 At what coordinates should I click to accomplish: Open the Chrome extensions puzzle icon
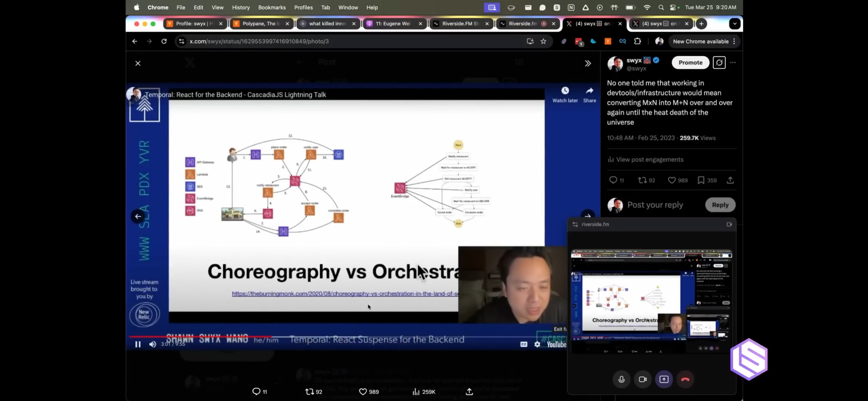(637, 41)
